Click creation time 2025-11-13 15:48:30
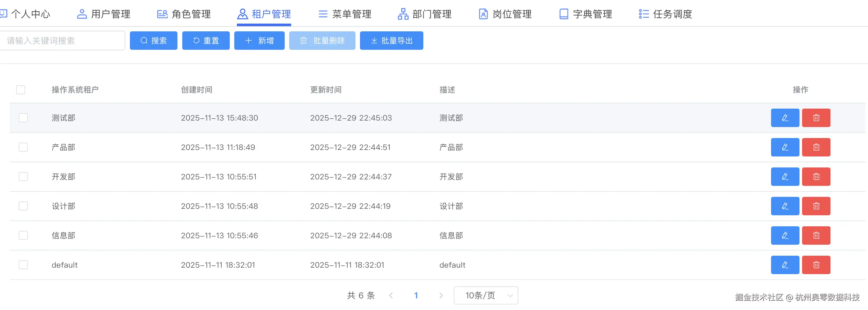The height and width of the screenshot is (310, 868). (x=219, y=118)
